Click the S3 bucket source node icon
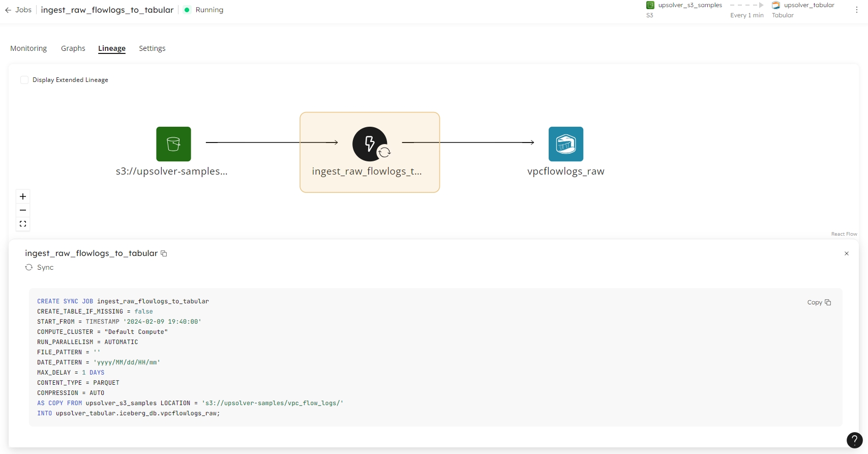Viewport: 868px width, 454px height. click(x=173, y=144)
